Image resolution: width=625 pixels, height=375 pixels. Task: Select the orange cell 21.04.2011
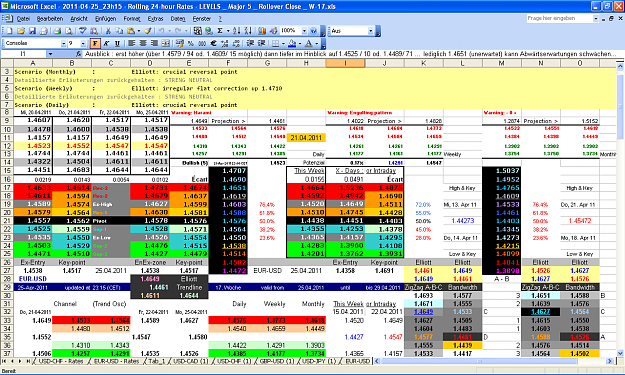point(306,137)
